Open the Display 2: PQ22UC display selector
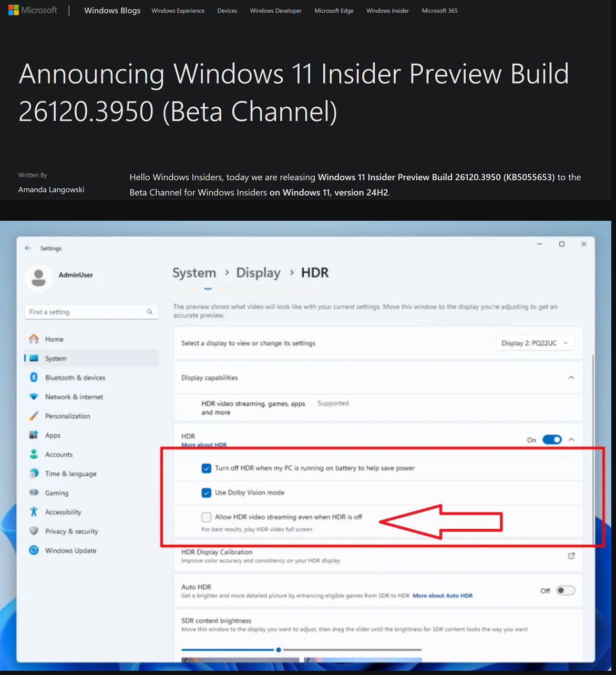616x675 pixels. pyautogui.click(x=535, y=343)
